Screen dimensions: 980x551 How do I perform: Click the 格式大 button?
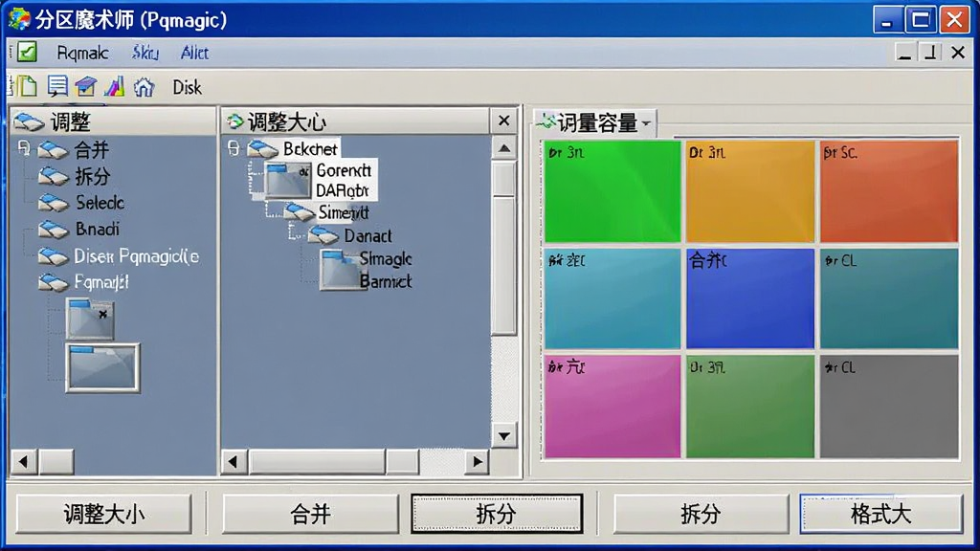(881, 514)
